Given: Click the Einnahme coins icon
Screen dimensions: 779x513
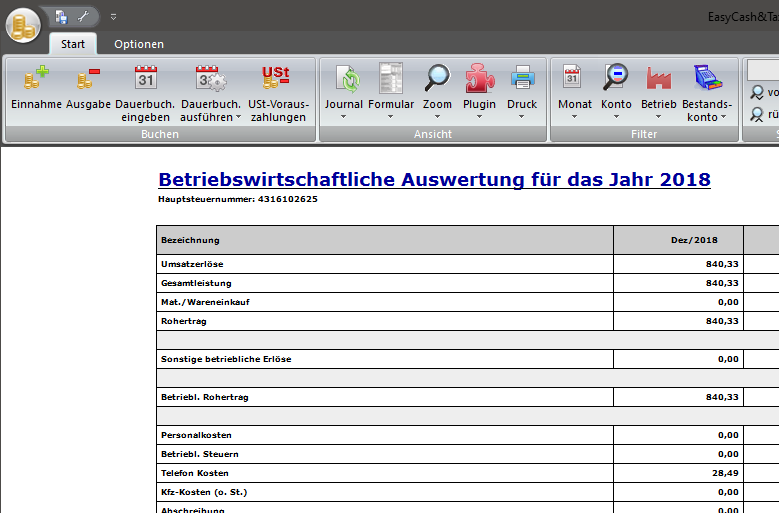Looking at the screenshot, I should (36, 78).
